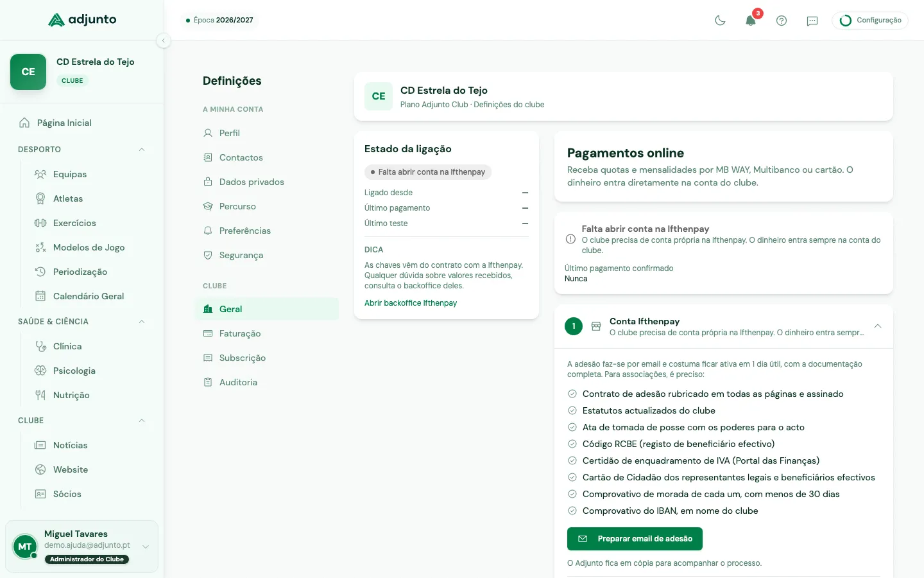
Task: Collapse the sidebar with the arrow handle
Action: pos(164,40)
